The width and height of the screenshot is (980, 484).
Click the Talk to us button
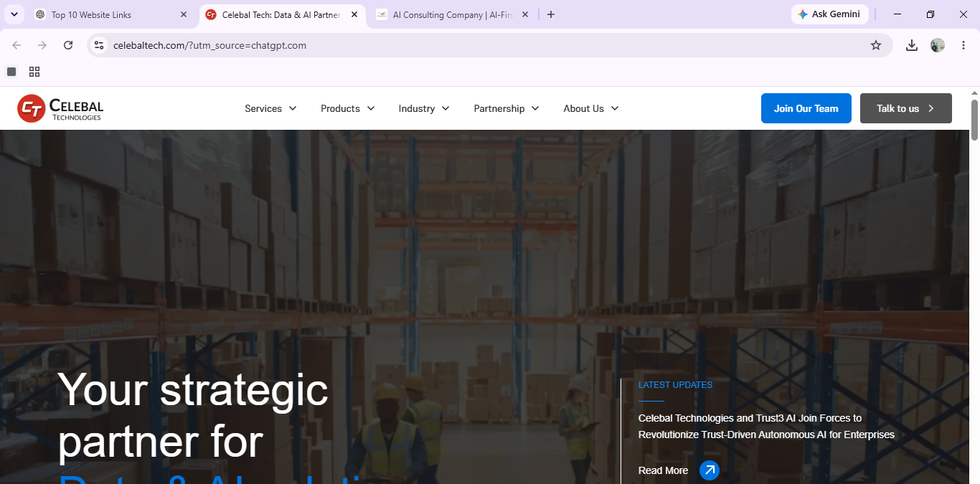[x=906, y=108]
